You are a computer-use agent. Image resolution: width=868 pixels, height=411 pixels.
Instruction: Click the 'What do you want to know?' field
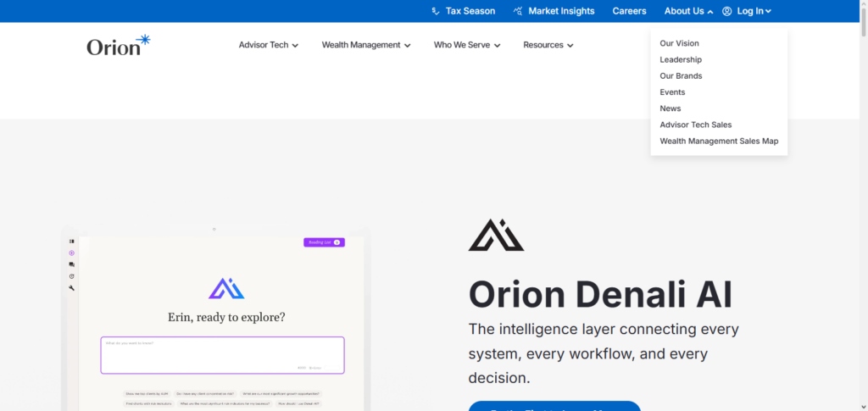[x=223, y=355]
